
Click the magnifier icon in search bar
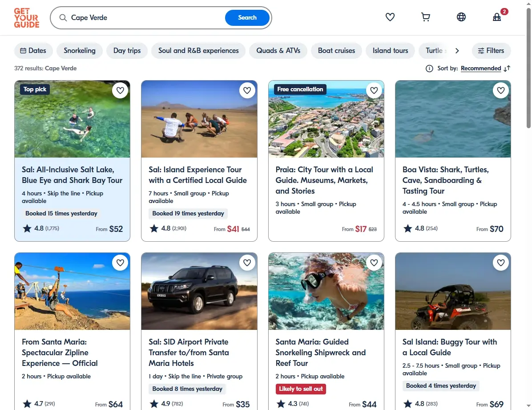pyautogui.click(x=63, y=18)
